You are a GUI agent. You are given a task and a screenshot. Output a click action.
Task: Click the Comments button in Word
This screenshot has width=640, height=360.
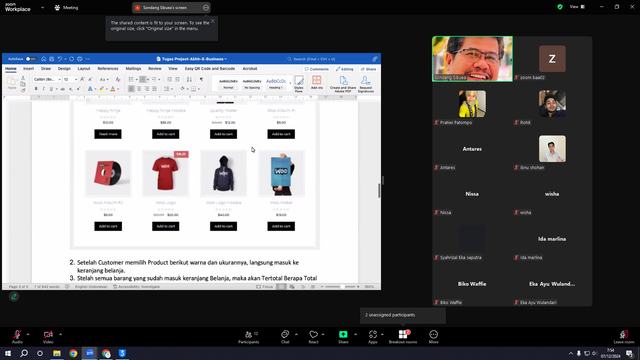(x=317, y=69)
